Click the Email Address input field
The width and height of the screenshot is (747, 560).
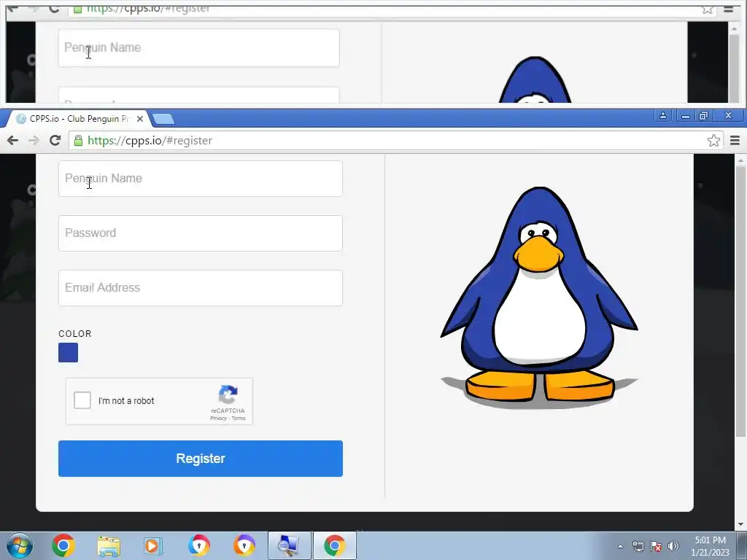(200, 288)
